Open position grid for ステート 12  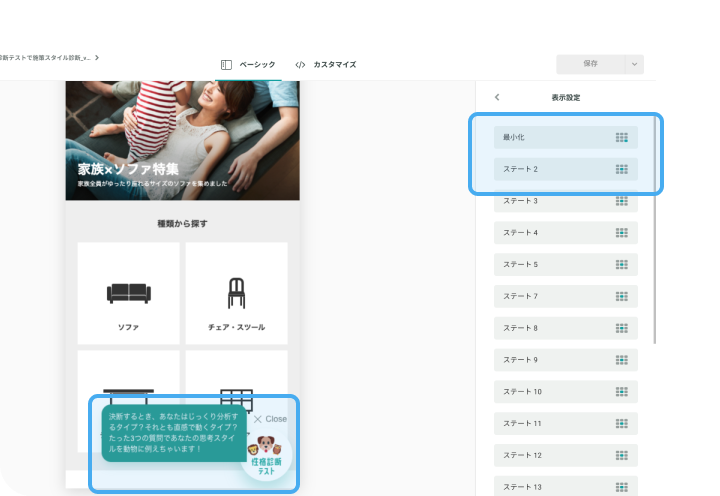coord(622,455)
